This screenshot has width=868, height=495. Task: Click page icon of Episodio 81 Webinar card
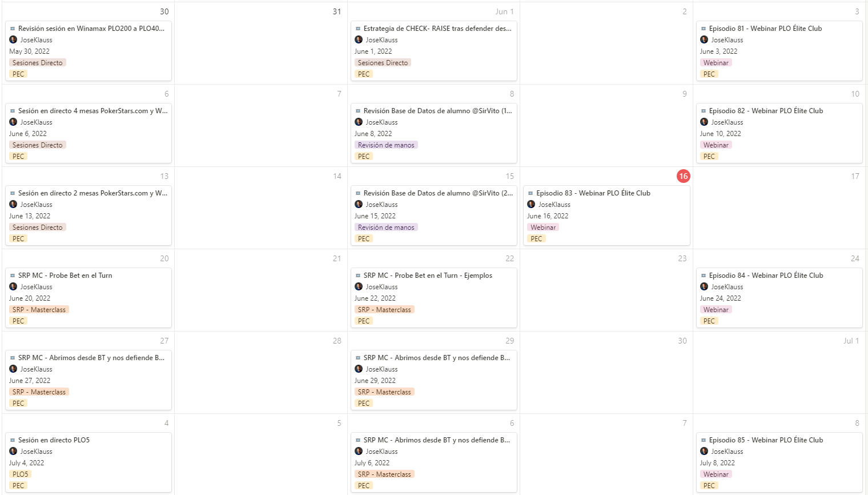click(704, 29)
